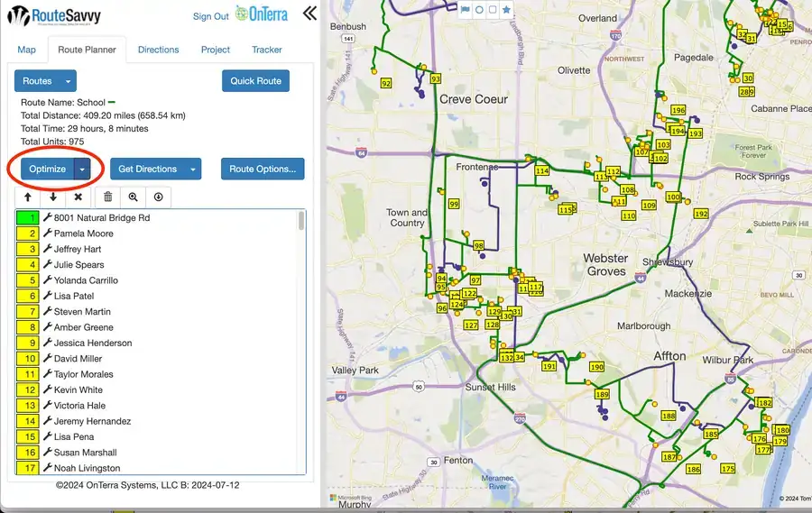
Task: Click the Optimize button
Action: pyautogui.click(x=48, y=169)
